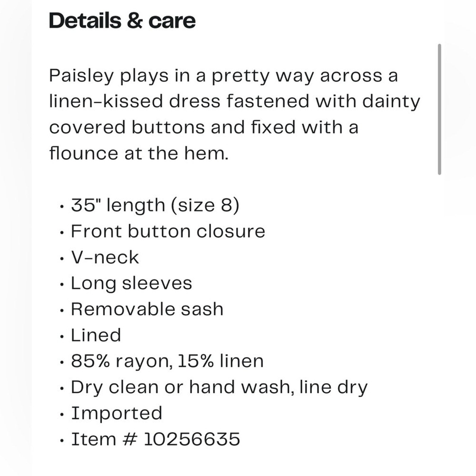Click the Removable sash list item
The width and height of the screenshot is (476, 476).
coord(147,309)
